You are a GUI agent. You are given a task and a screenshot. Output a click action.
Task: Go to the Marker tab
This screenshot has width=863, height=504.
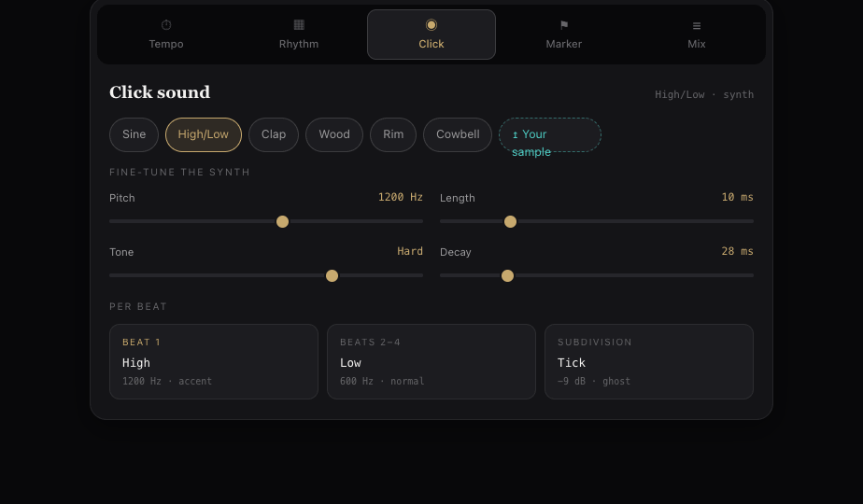[564, 35]
